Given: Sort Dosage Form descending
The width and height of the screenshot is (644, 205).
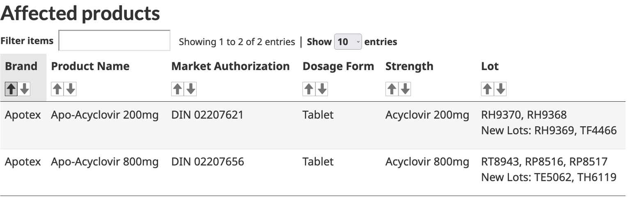Looking at the screenshot, I should point(322,89).
